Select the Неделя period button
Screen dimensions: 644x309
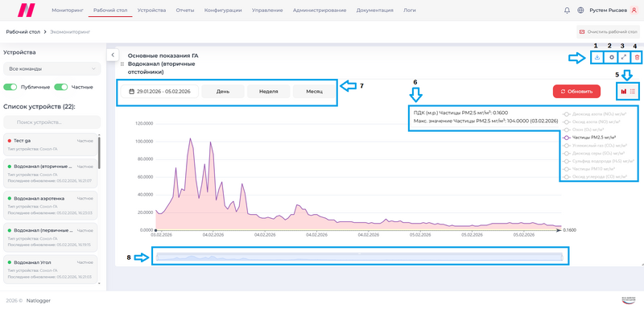pyautogui.click(x=269, y=92)
